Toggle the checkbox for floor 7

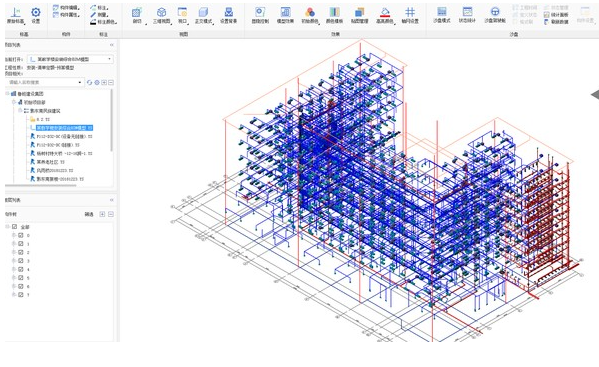tap(21, 295)
